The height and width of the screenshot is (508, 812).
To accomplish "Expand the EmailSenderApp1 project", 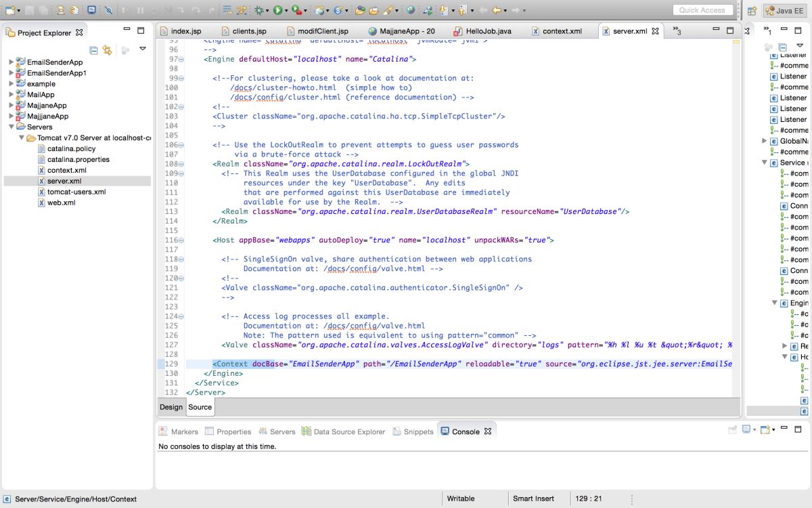I will [x=11, y=72].
